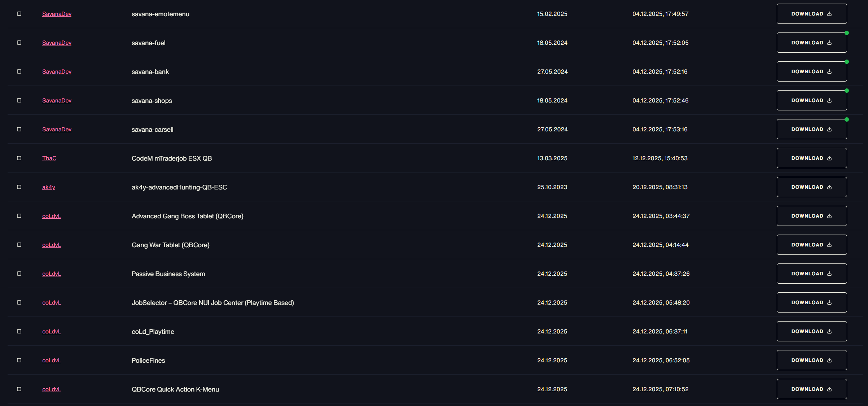Open the SavanaDev author link for savana-fuel
The width and height of the screenshot is (868, 406).
[x=57, y=43]
